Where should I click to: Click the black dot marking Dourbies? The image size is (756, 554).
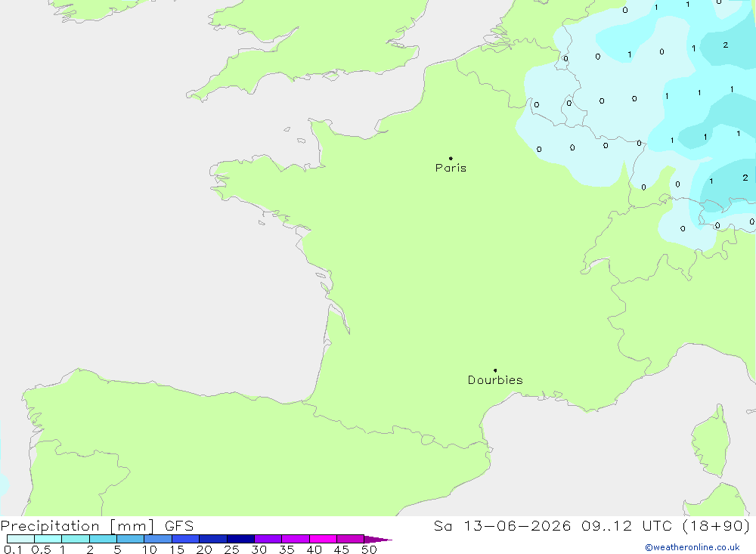495,370
